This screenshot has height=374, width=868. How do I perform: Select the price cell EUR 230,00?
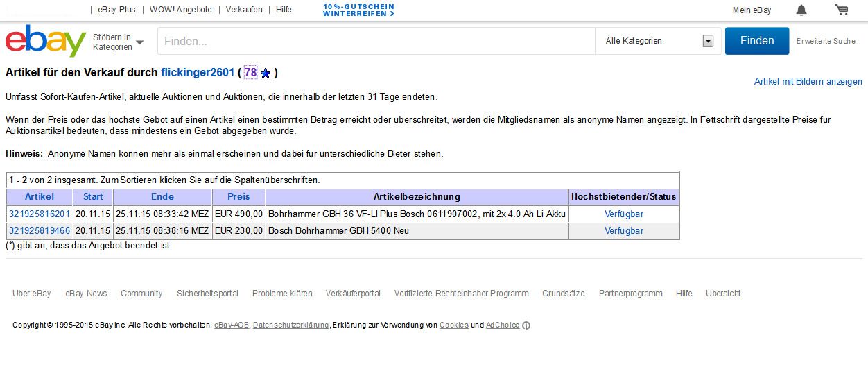[239, 230]
